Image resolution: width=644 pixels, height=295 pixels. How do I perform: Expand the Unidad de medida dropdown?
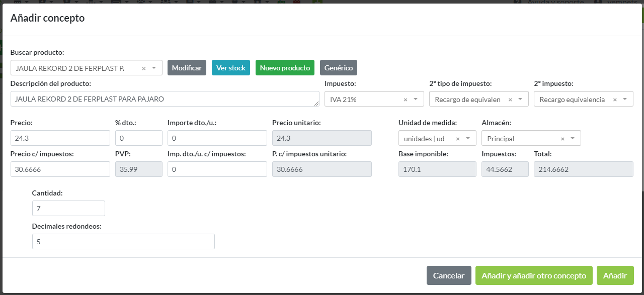(x=468, y=139)
